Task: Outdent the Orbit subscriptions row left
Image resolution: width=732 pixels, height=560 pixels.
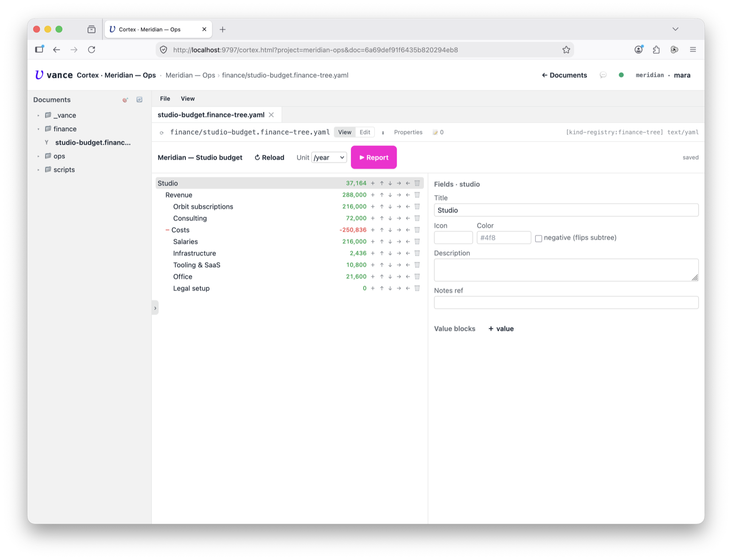Action: 408,206
